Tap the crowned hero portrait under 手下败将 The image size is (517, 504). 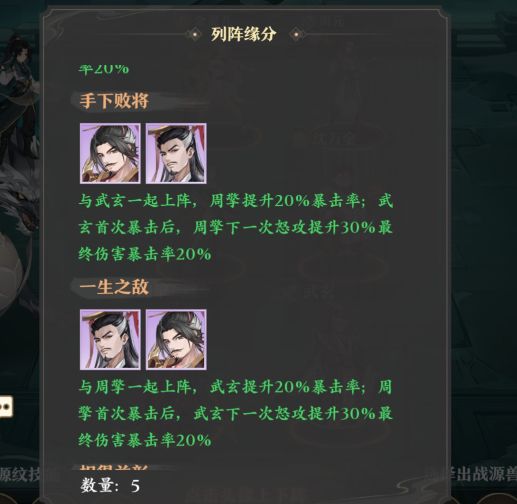tap(176, 153)
